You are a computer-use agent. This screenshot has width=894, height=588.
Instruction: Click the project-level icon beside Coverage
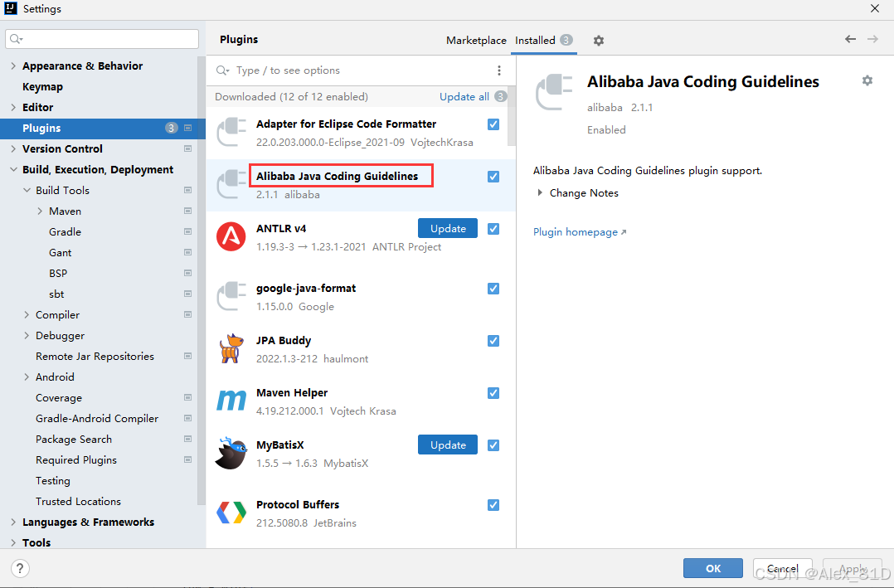187,397
